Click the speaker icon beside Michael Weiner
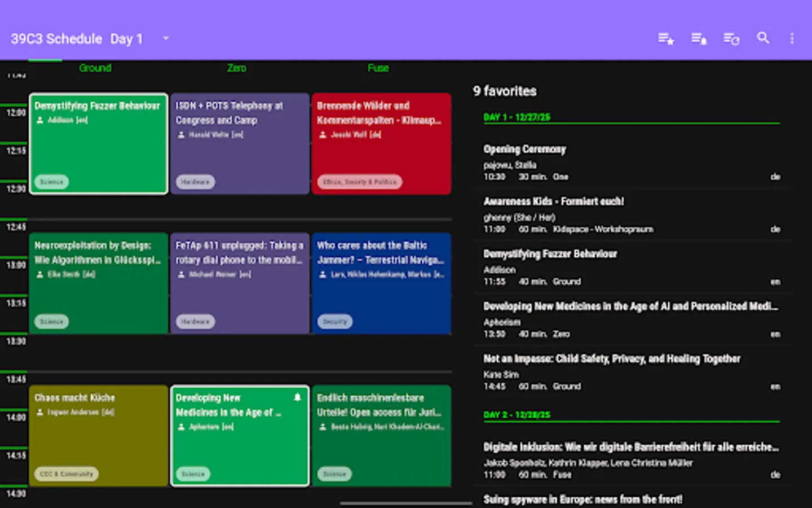The width and height of the screenshot is (812, 508). coord(181,274)
